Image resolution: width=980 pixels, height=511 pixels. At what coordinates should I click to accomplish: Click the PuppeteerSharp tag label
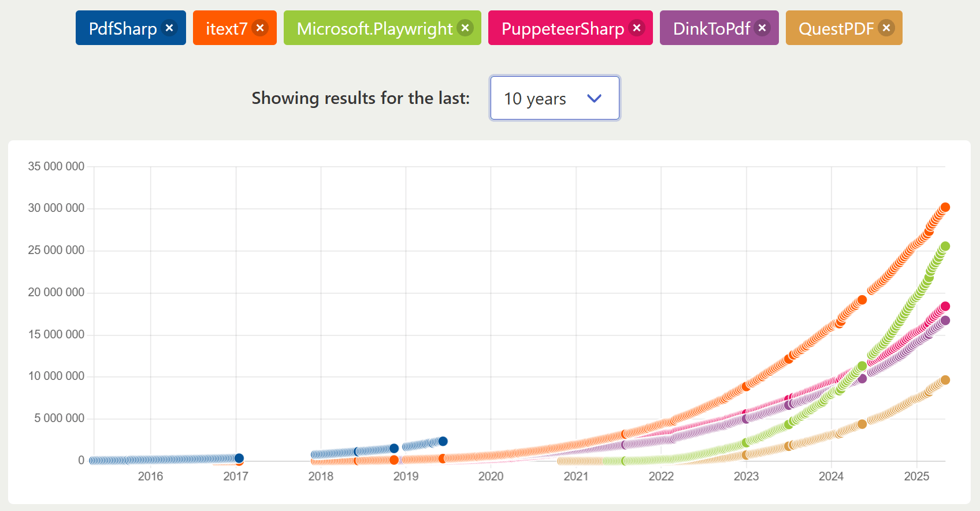coord(563,28)
